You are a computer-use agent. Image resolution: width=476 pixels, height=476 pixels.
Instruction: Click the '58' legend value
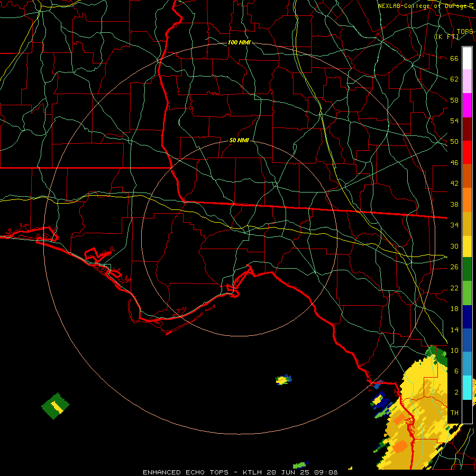454,100
